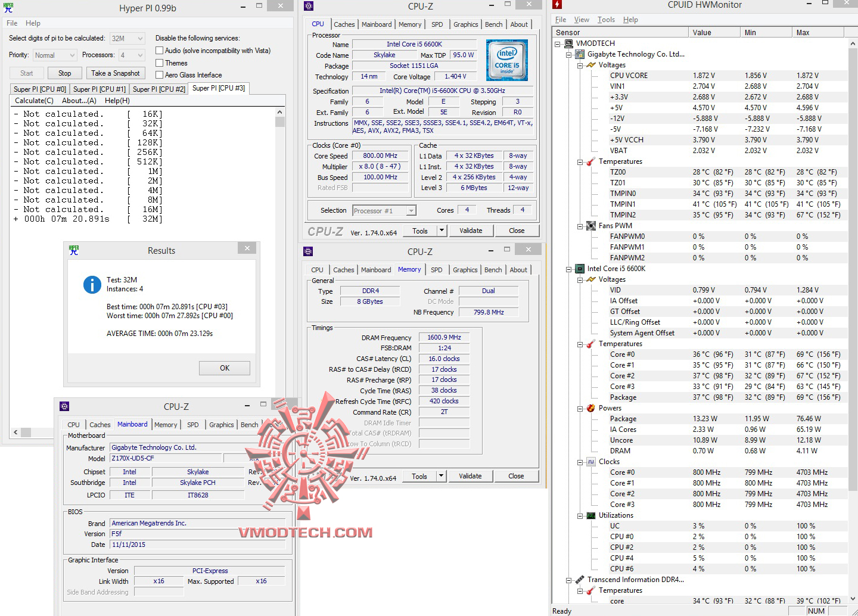The width and height of the screenshot is (858, 616).
Task: Open the Tools dropdown arrow in Memory window
Action: click(x=441, y=476)
